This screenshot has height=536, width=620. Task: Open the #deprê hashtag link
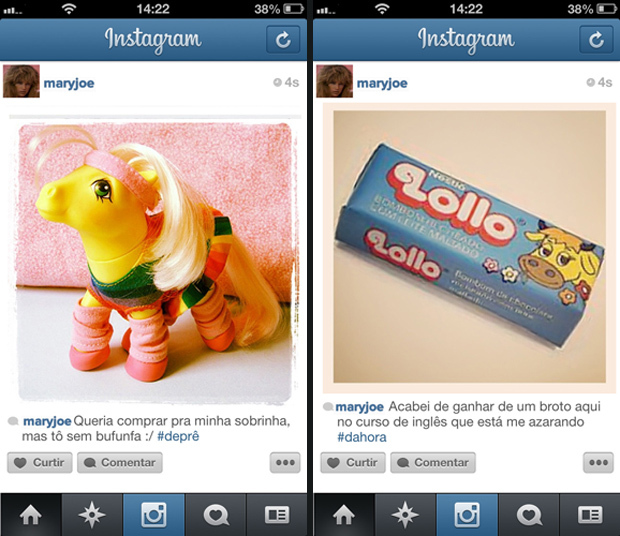[178, 436]
